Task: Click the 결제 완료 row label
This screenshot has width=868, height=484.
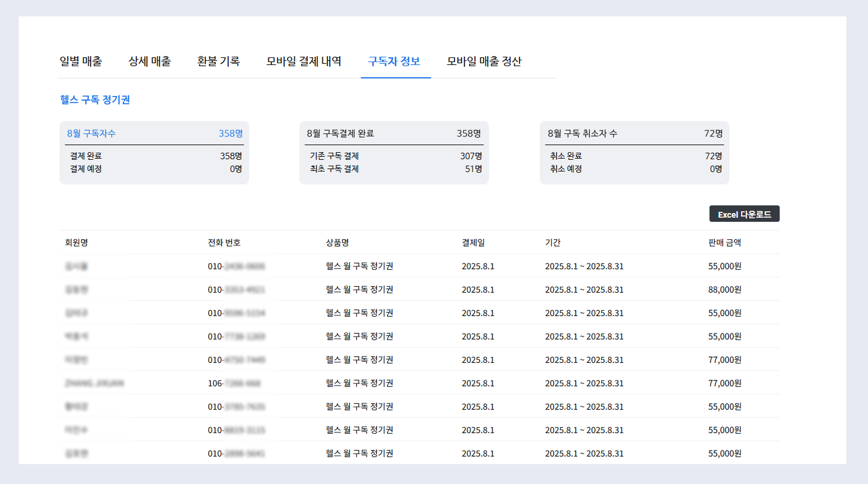Action: pyautogui.click(x=86, y=156)
